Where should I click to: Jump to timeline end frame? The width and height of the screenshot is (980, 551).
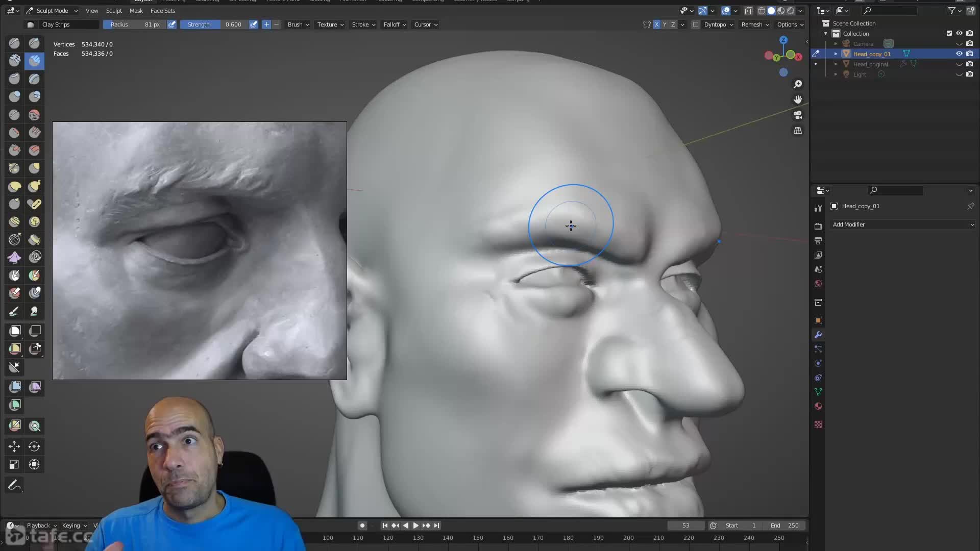point(436,525)
